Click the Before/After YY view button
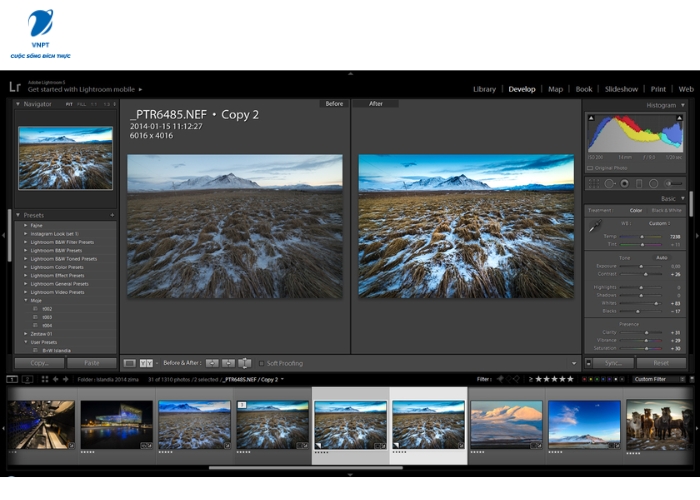Screen dimensions: 700x500 click(146, 363)
